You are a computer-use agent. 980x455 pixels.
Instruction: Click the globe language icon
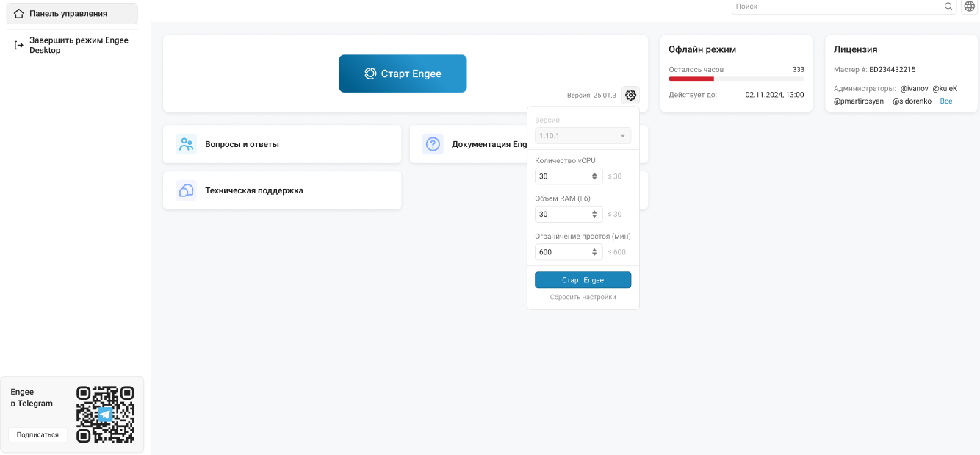(x=969, y=7)
